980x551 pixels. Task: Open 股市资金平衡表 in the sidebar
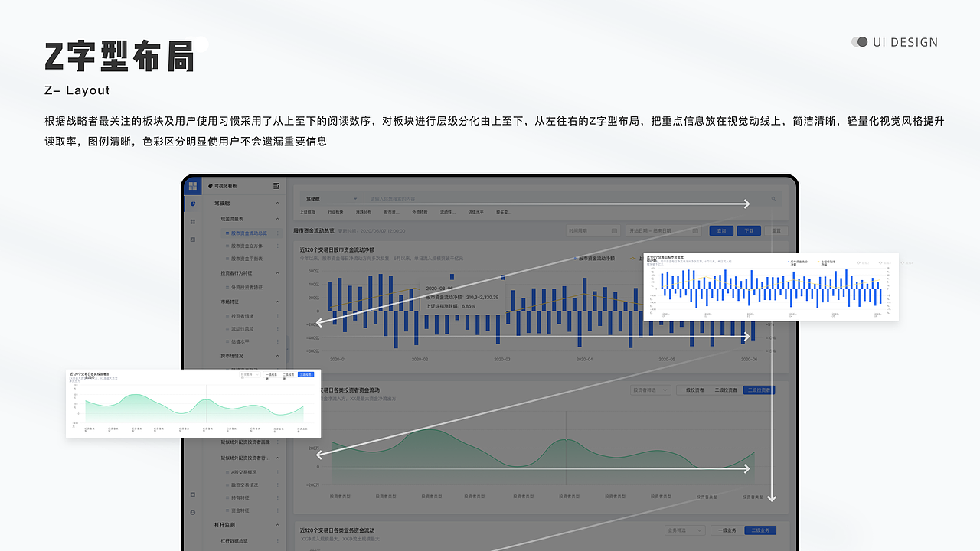[x=247, y=259]
